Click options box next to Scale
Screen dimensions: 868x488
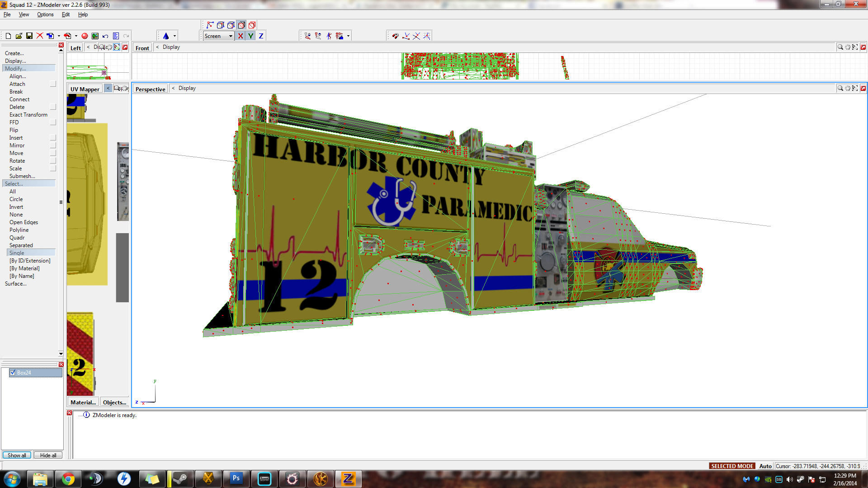click(53, 169)
